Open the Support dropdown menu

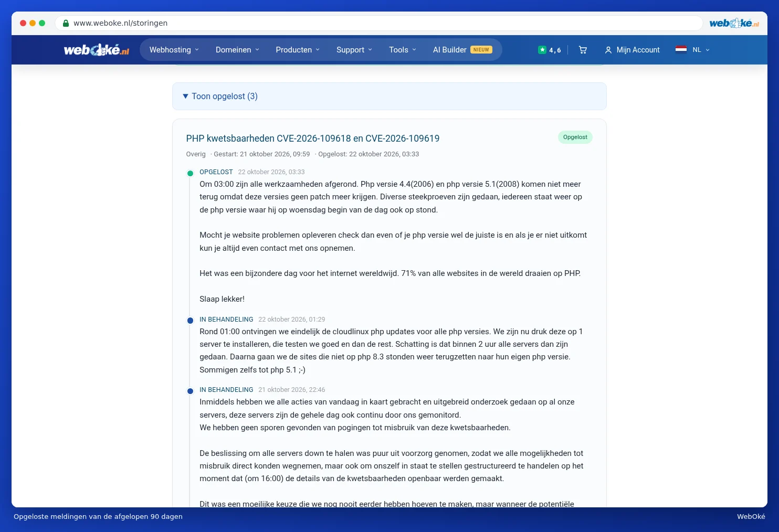point(354,50)
